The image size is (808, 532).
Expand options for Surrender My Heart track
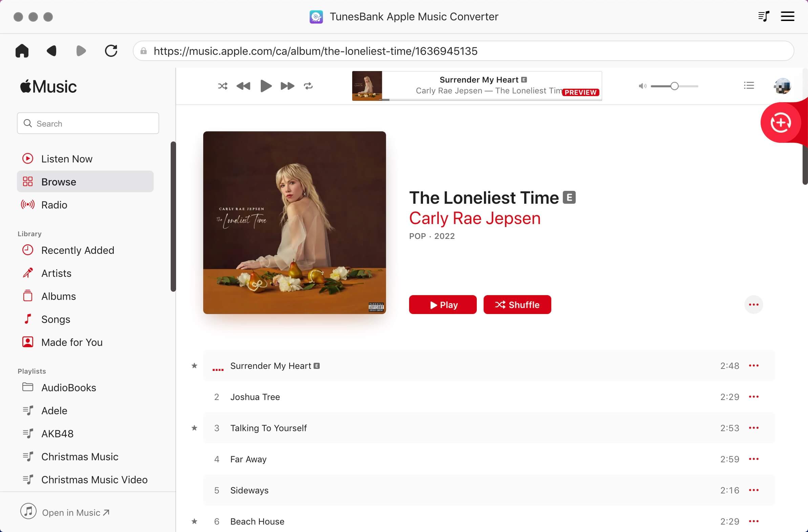point(754,365)
